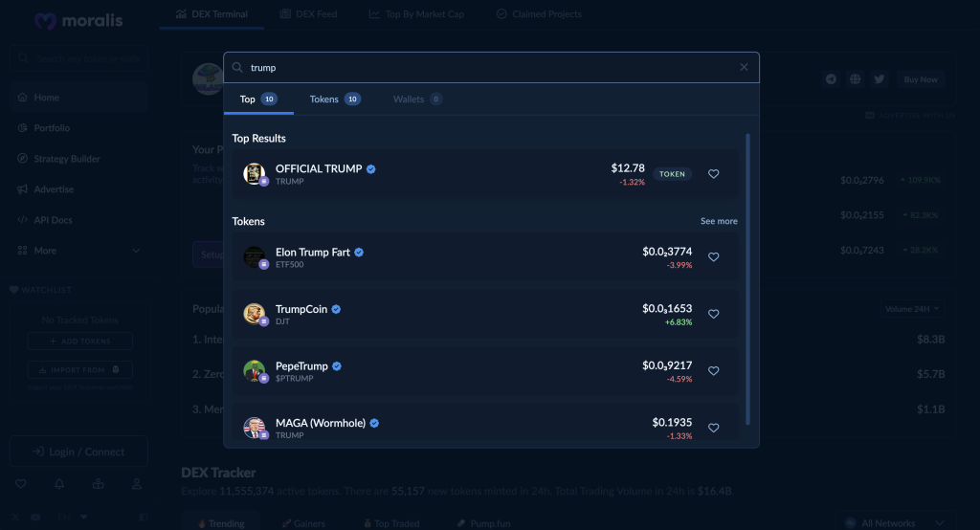Open Elon Trump Fart token avatar
Screen dimensions: 980x530
(255, 257)
